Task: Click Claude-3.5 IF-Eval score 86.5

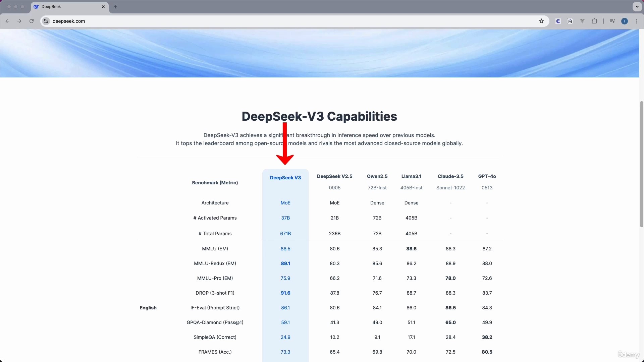Action: (450, 308)
